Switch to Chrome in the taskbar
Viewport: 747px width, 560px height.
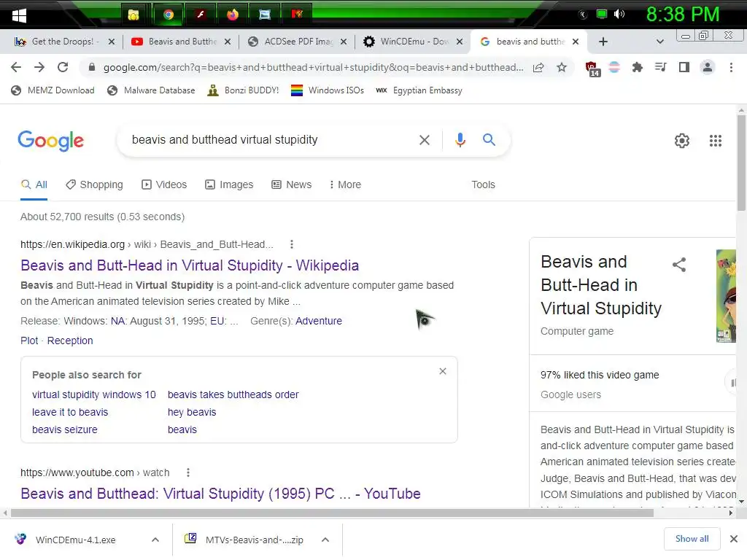coord(168,15)
